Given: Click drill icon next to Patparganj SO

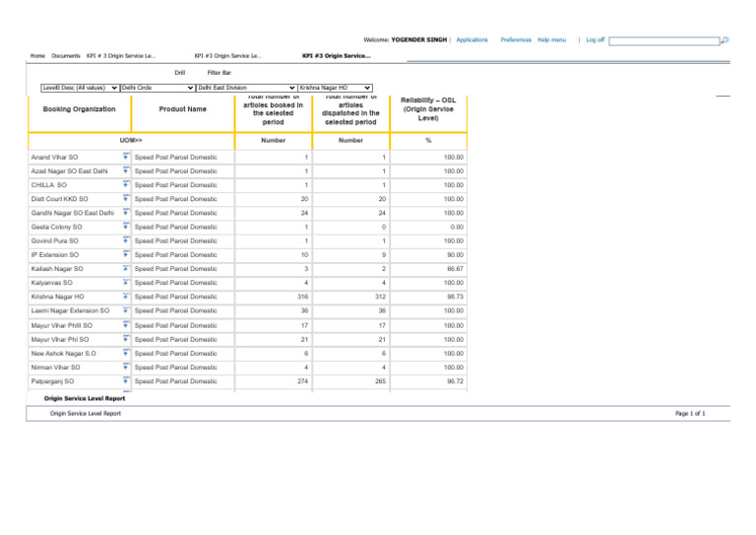Looking at the screenshot, I should pos(127,381).
